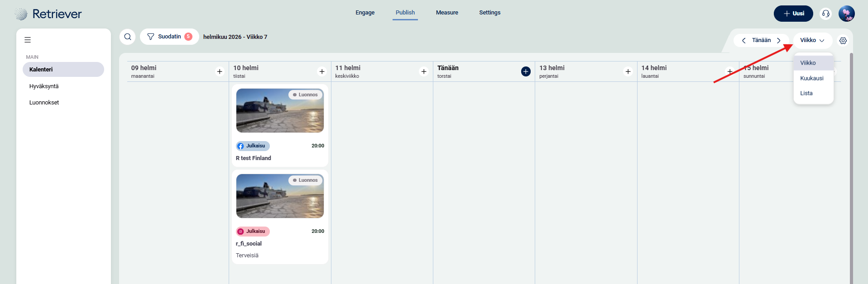Image resolution: width=868 pixels, height=284 pixels.
Task: Add post on 09 helmi
Action: click(220, 71)
